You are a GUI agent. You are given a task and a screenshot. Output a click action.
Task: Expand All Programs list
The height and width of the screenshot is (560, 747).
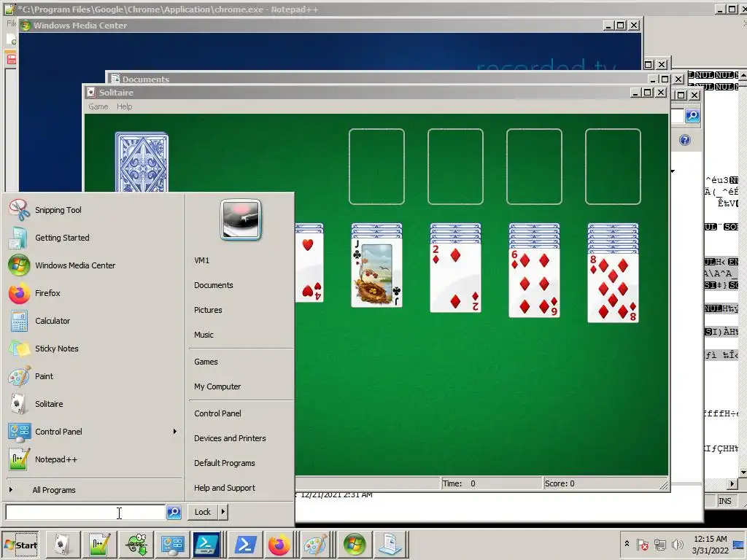pos(53,490)
